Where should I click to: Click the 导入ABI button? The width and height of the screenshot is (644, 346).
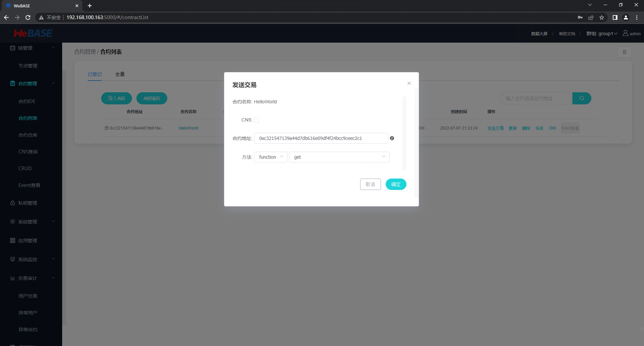[117, 98]
